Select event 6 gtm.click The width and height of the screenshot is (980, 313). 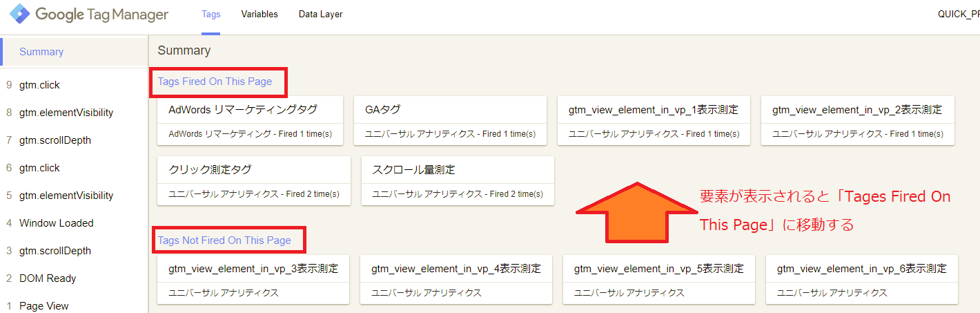(x=74, y=168)
